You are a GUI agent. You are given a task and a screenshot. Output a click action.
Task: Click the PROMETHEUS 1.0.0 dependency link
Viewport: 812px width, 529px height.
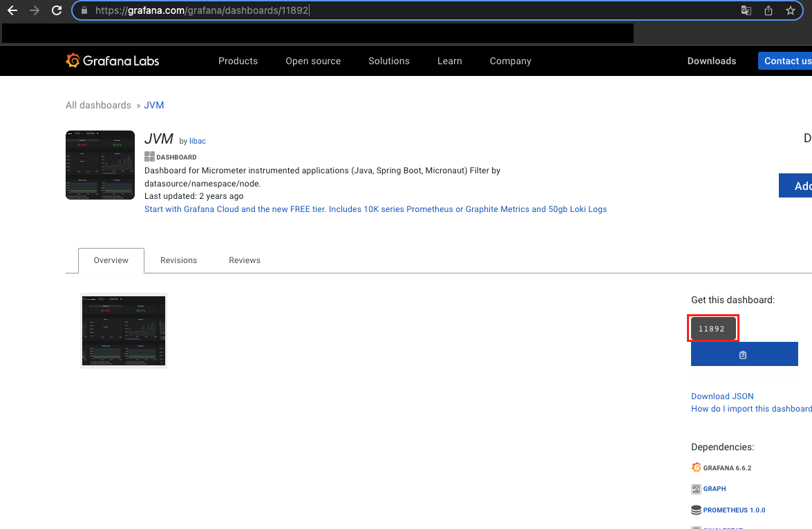pyautogui.click(x=734, y=510)
